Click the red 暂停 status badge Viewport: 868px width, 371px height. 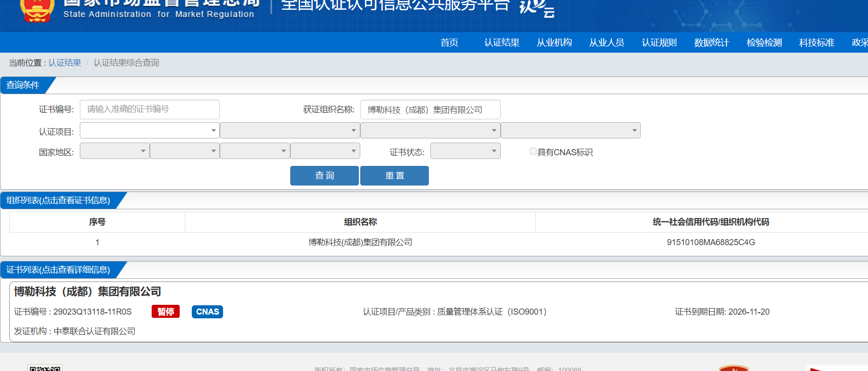click(x=166, y=312)
